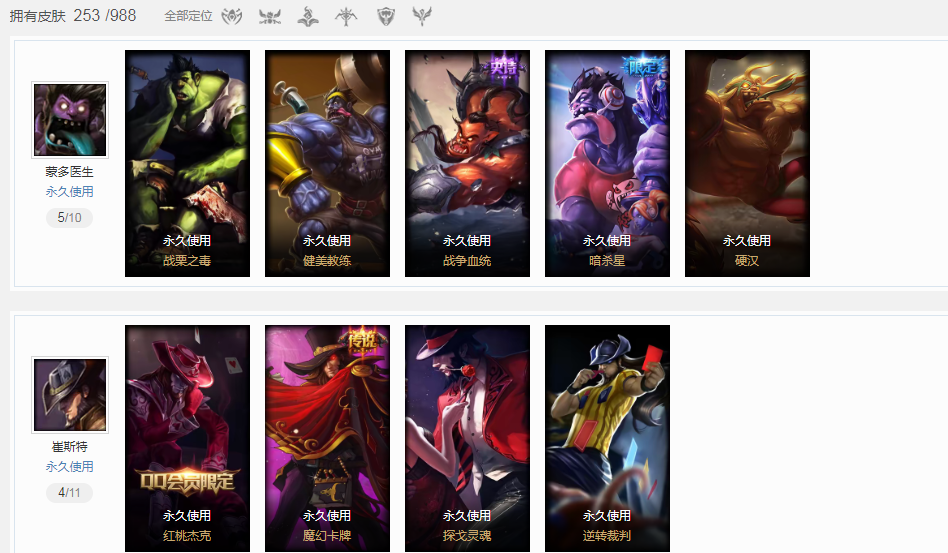The image size is (948, 553).
Task: Filter skins by the Assassin role icon
Action: point(232,16)
